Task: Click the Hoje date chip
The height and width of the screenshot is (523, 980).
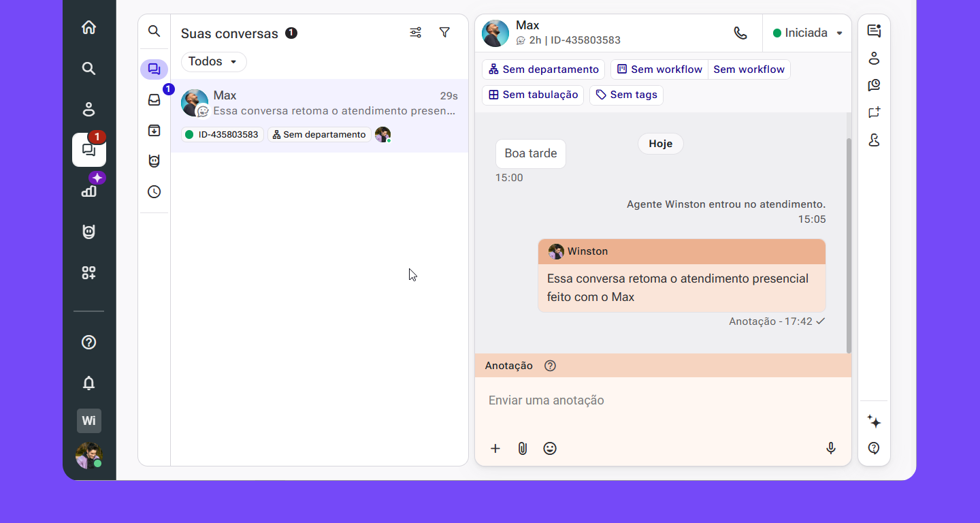Action: (x=661, y=144)
